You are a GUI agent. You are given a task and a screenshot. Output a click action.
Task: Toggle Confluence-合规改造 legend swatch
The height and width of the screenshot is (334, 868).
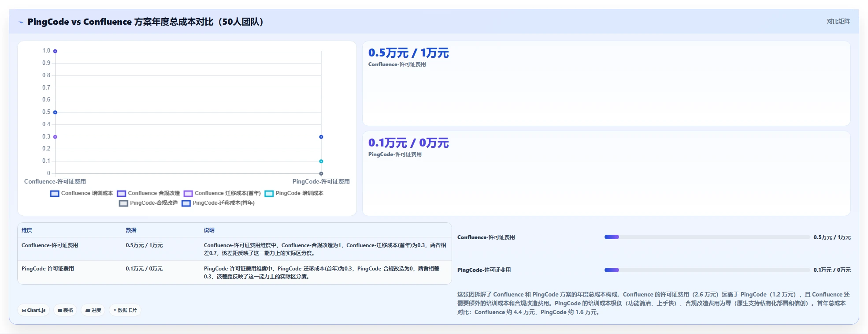122,194
